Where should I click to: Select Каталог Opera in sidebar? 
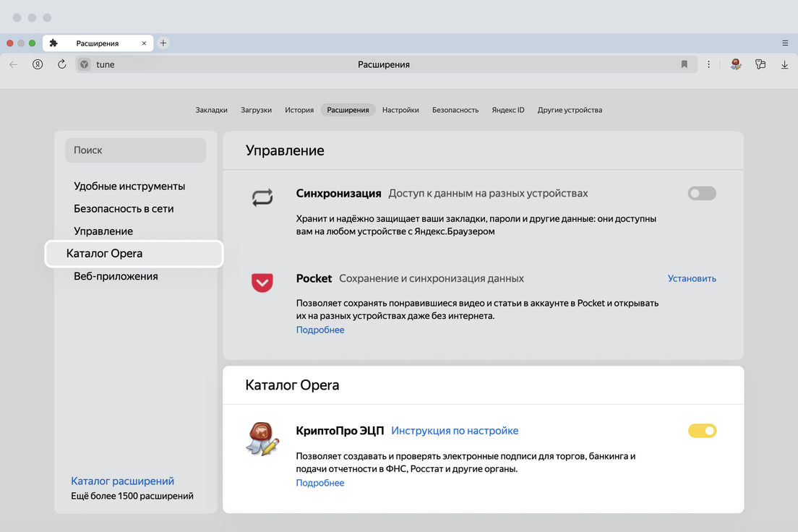tap(134, 254)
